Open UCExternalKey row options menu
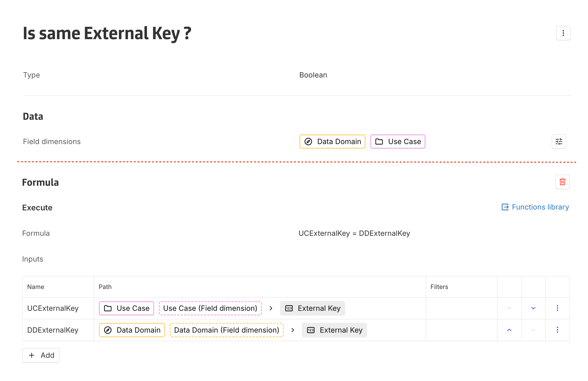The width and height of the screenshot is (588, 381). (557, 308)
